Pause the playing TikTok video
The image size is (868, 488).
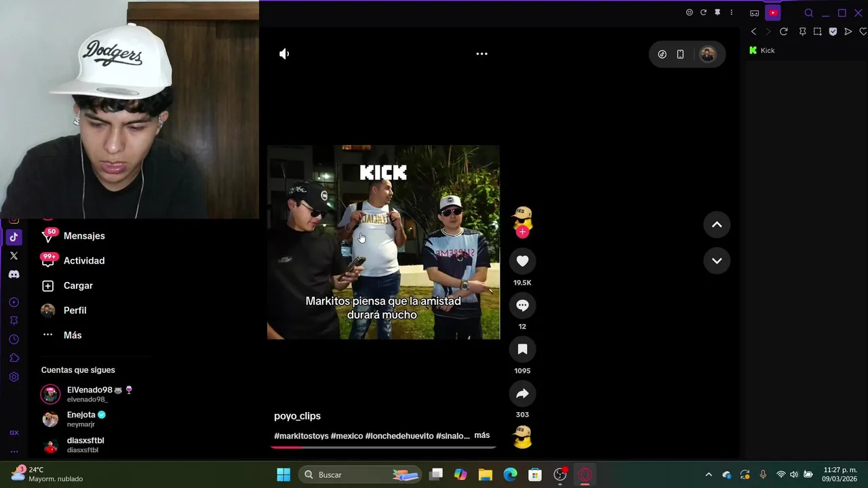[x=383, y=242]
